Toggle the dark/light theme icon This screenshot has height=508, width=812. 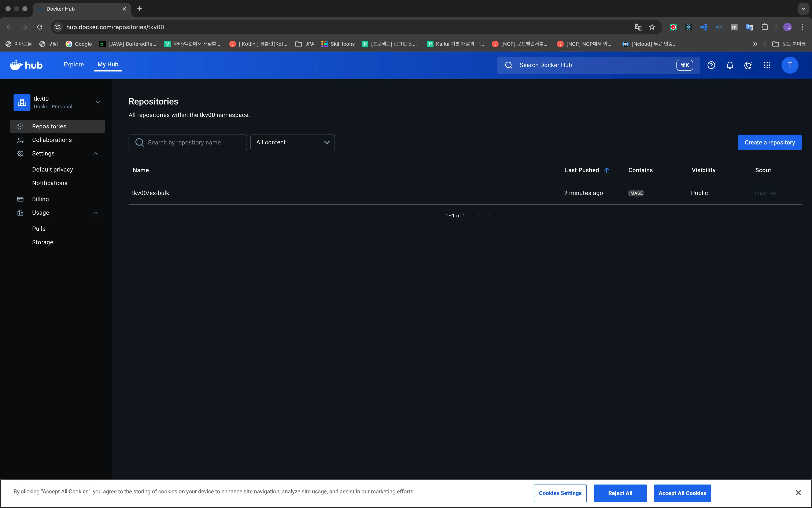pyautogui.click(x=748, y=65)
